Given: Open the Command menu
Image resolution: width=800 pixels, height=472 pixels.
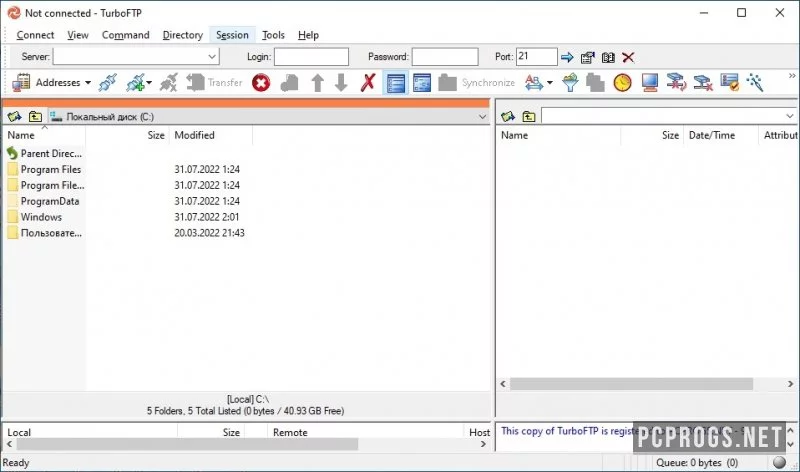Looking at the screenshot, I should (126, 35).
